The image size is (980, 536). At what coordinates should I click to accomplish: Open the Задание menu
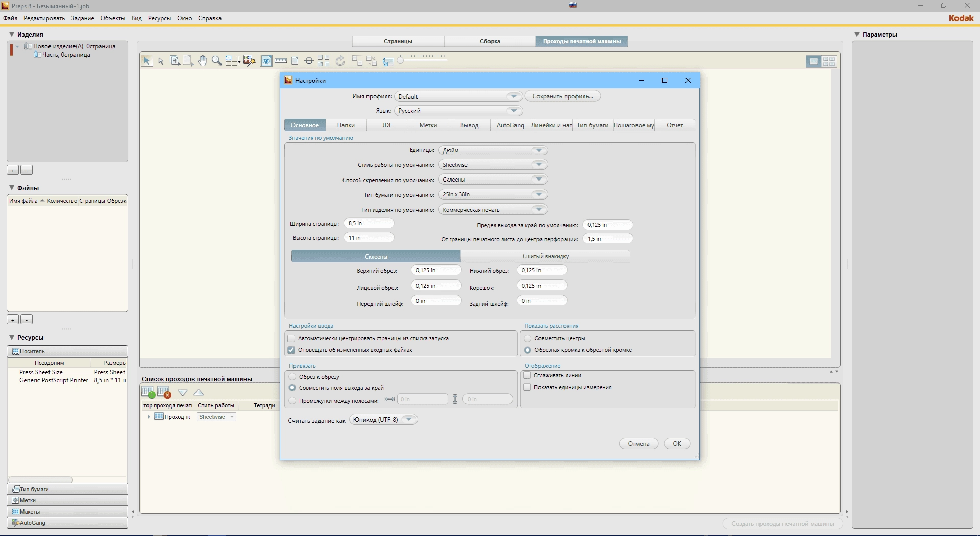(x=83, y=18)
